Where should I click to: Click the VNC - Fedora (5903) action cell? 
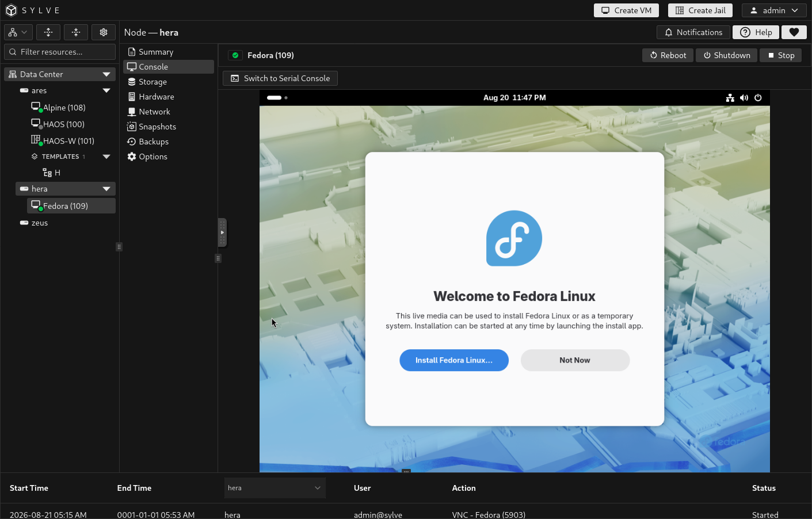(489, 514)
